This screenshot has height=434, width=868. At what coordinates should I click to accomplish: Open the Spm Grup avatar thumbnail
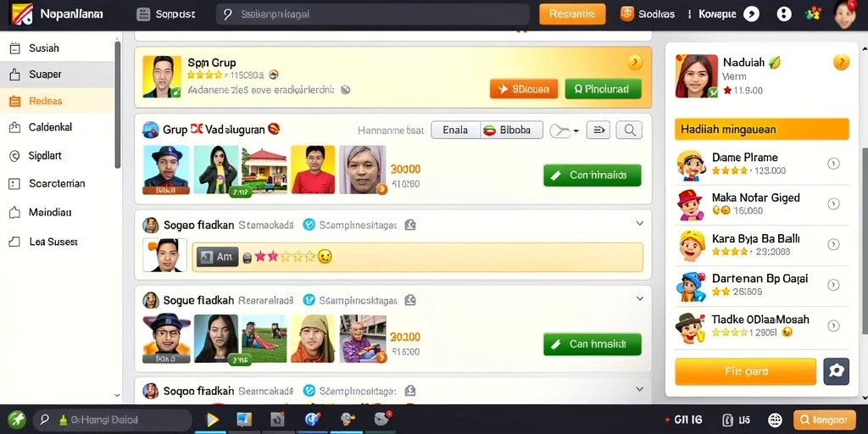coord(162,76)
